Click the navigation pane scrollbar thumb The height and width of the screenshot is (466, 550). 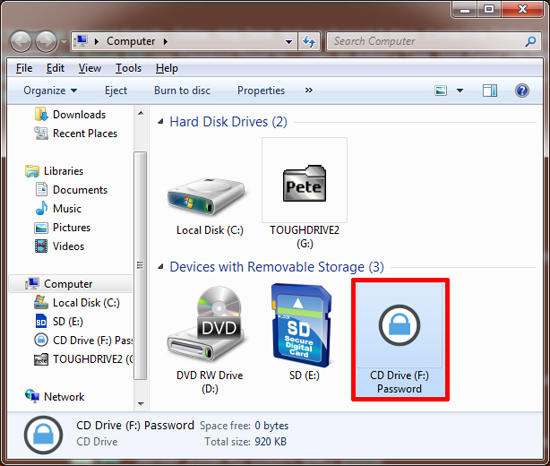point(140,265)
